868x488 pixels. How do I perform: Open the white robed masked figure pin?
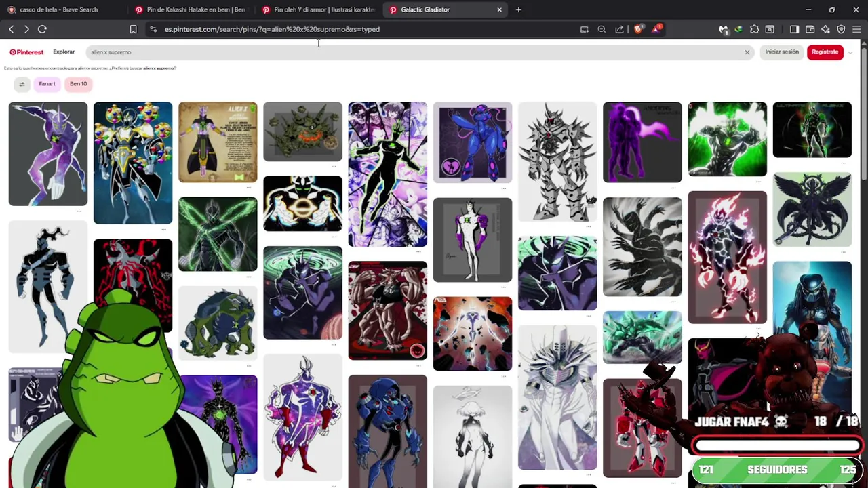(x=557, y=397)
